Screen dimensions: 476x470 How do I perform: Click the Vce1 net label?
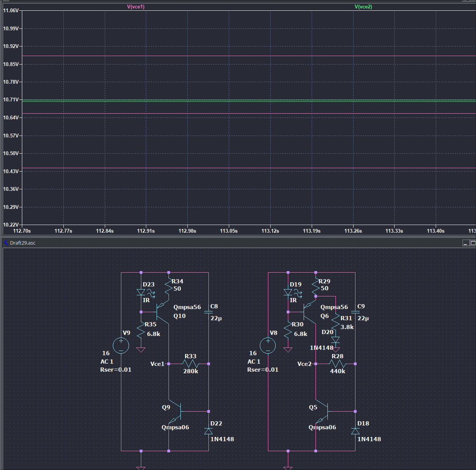coord(157,364)
